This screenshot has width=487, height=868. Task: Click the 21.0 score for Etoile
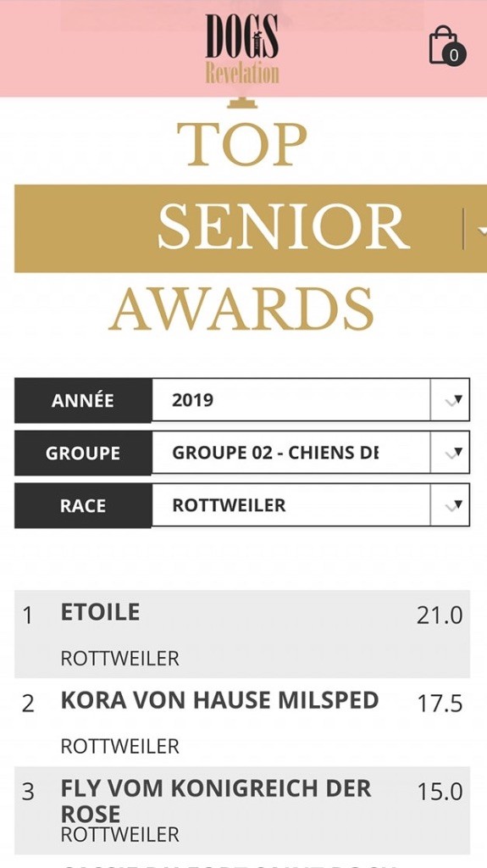(x=440, y=615)
